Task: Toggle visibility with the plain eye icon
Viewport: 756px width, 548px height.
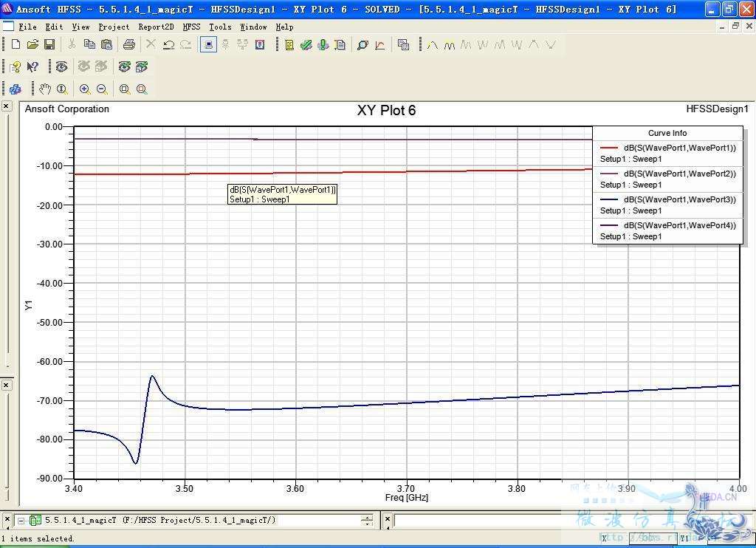Action: coord(61,66)
